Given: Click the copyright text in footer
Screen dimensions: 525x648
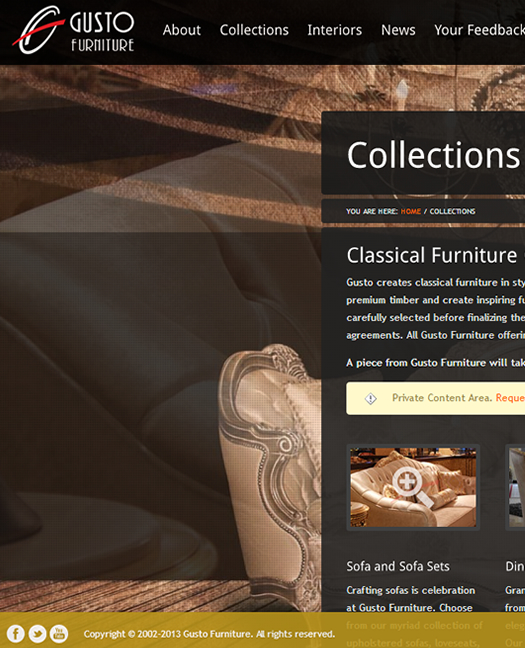Looking at the screenshot, I should (209, 634).
